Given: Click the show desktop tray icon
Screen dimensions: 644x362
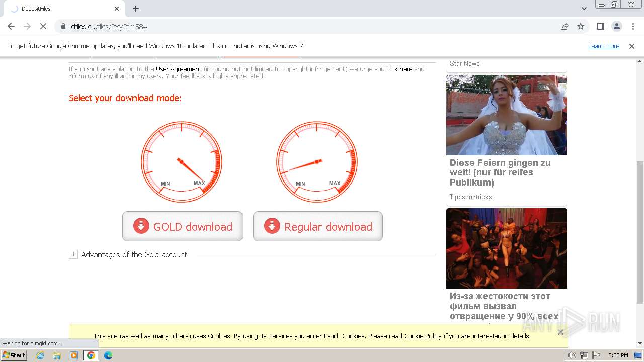Looking at the screenshot, I should [638, 355].
